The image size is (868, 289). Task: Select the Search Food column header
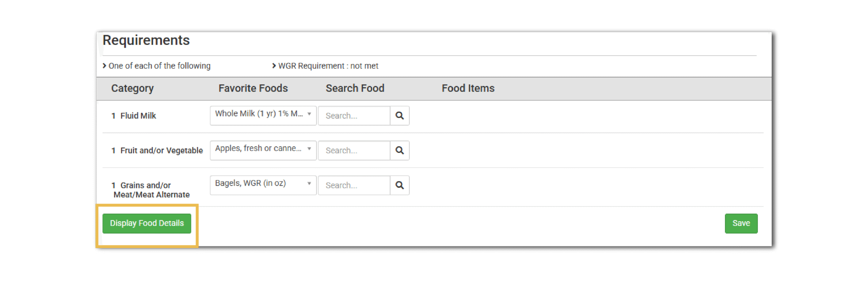point(355,88)
